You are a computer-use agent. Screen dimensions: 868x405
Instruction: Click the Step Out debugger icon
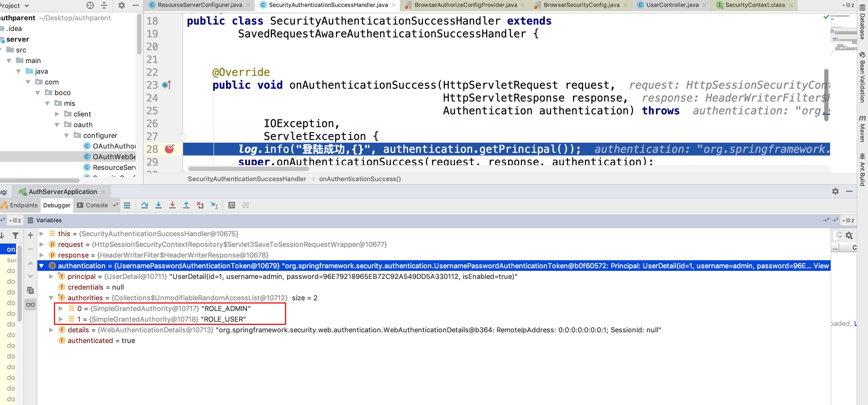click(x=186, y=205)
